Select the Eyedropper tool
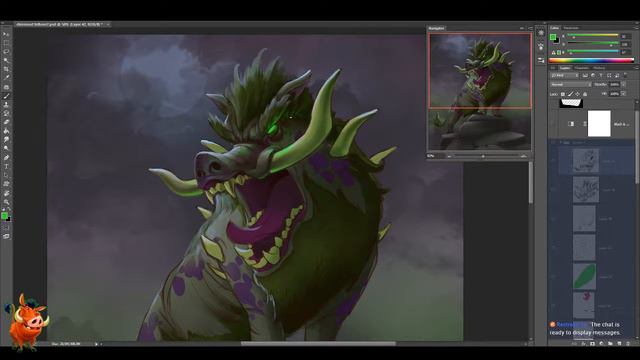Viewport: 640px width, 360px height. pos(6,78)
